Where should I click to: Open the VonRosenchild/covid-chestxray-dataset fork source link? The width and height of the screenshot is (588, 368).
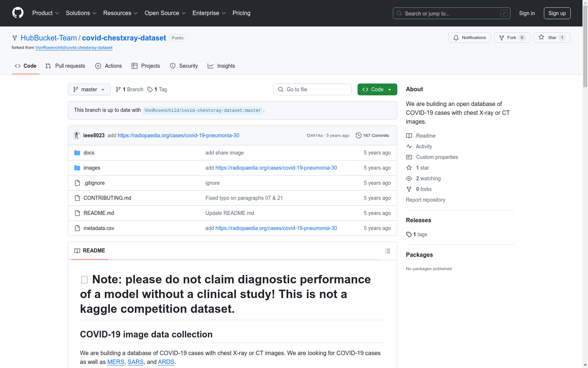pos(74,47)
